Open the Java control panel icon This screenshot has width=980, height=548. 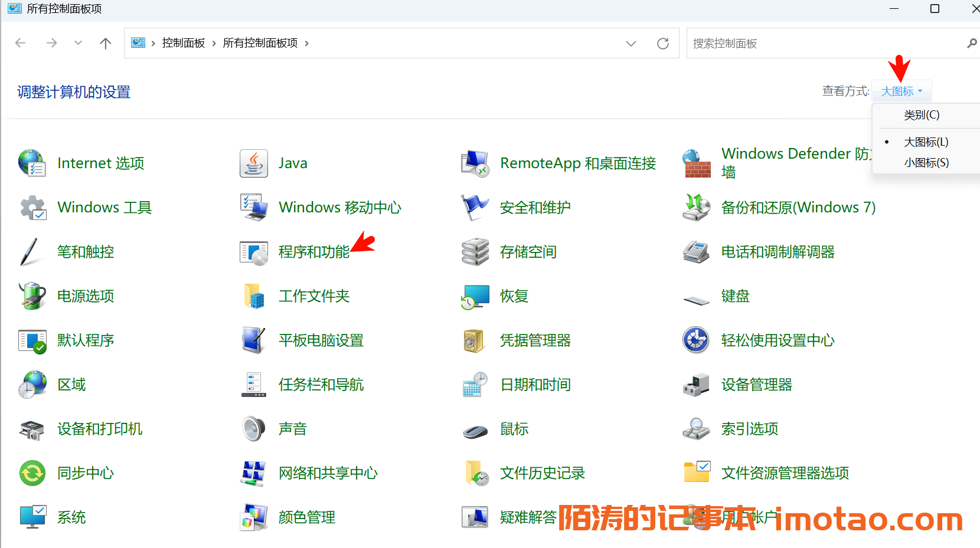coord(254,163)
